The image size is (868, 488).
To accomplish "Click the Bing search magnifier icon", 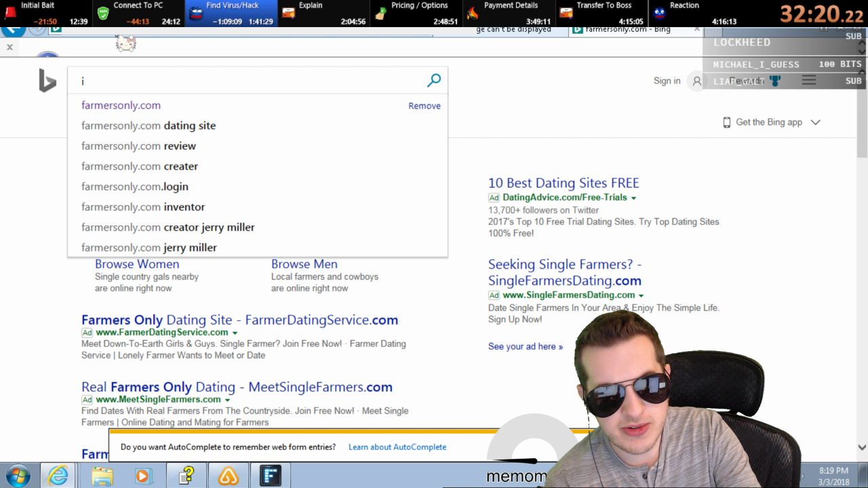I will (x=434, y=81).
